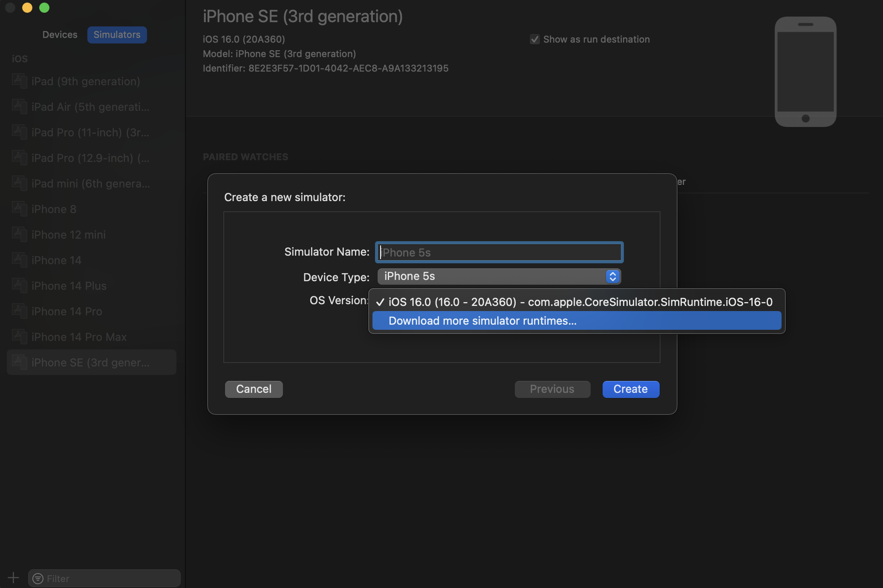Click the Cancel button

[x=254, y=389]
